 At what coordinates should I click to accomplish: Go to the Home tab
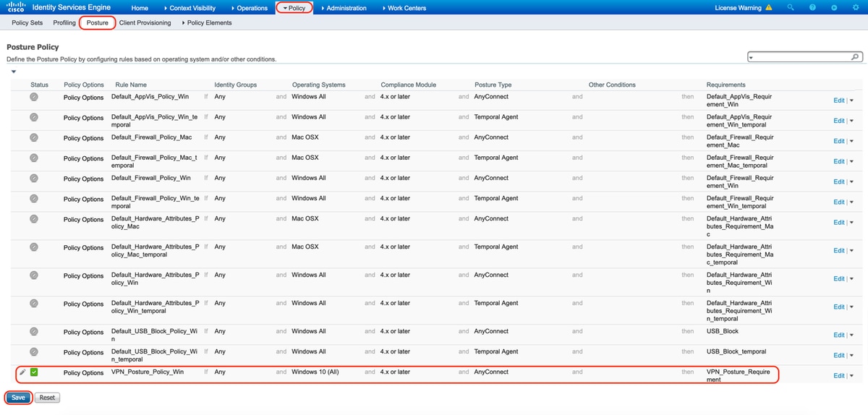coord(140,8)
